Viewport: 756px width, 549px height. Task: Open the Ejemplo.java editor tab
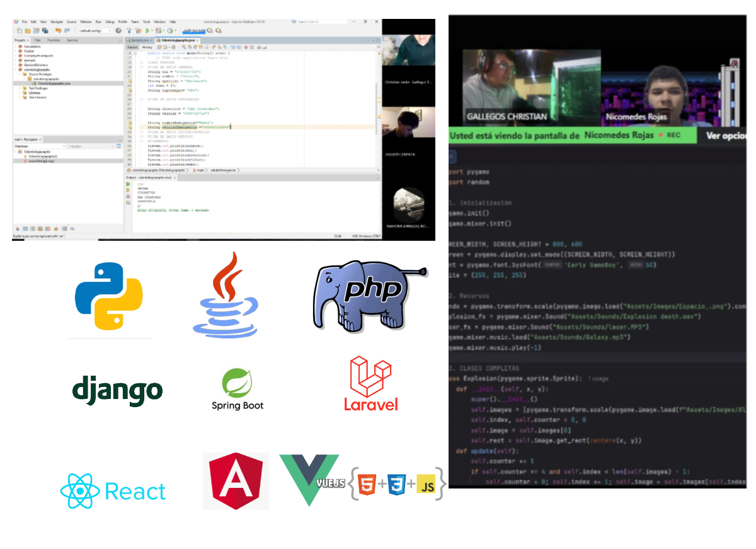point(139,40)
